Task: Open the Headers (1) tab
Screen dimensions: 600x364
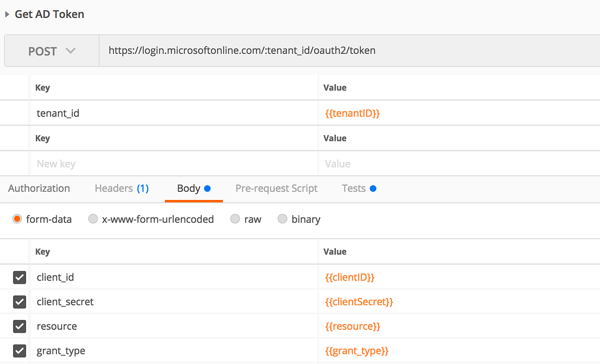Action: (122, 189)
